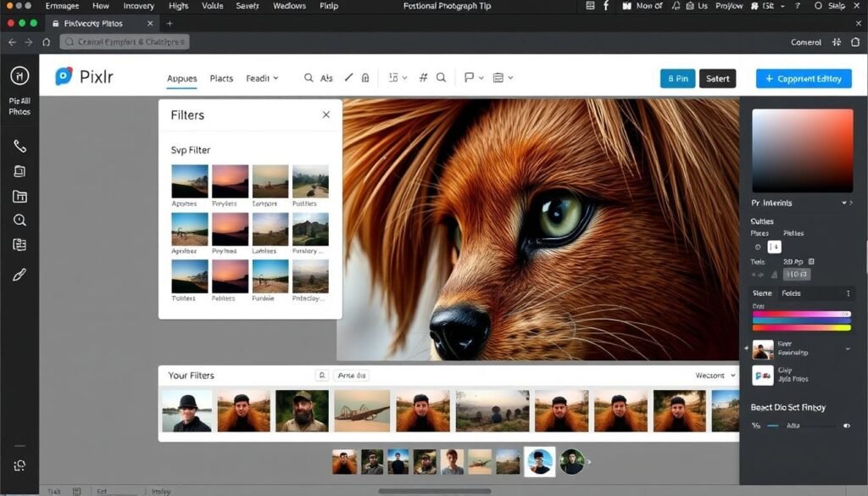Open the magnifier search icon in left sidebar
Image resolution: width=868 pixels, height=496 pixels.
point(19,220)
